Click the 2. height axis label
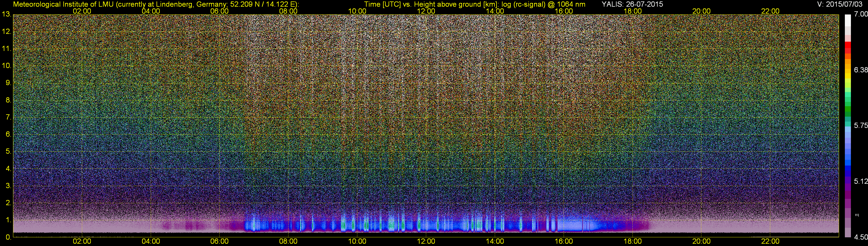 8,203
